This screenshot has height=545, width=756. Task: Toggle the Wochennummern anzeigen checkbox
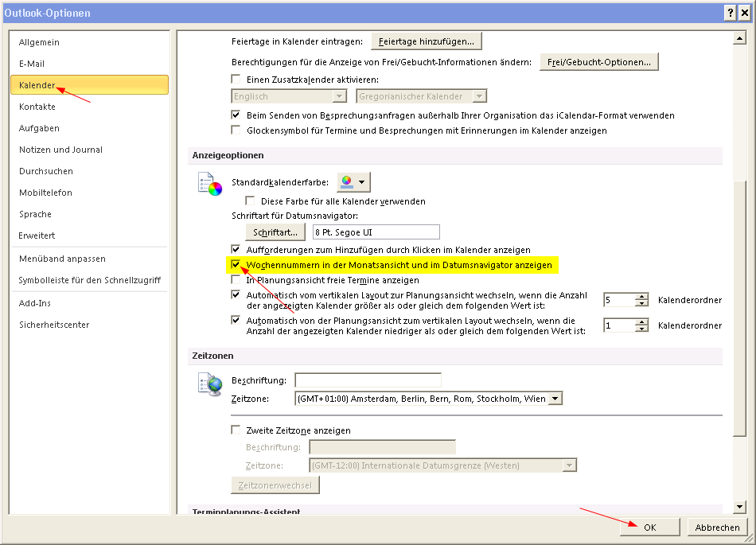(x=236, y=265)
